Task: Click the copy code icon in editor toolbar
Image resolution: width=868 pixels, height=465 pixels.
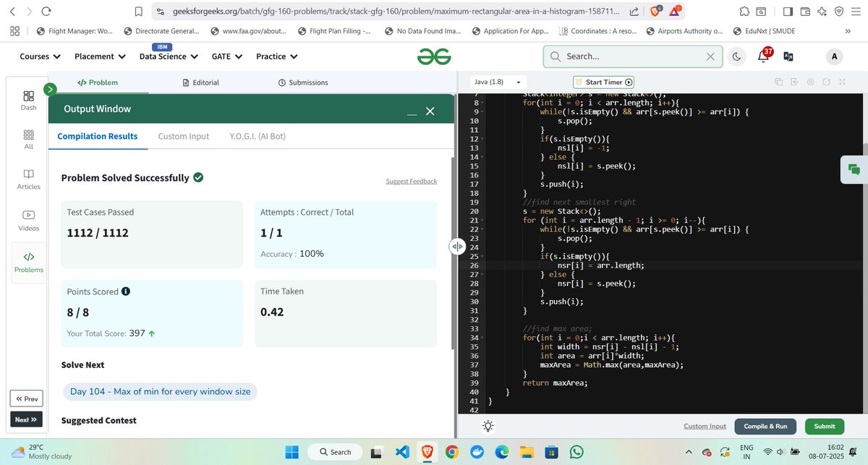Action: click(x=778, y=82)
